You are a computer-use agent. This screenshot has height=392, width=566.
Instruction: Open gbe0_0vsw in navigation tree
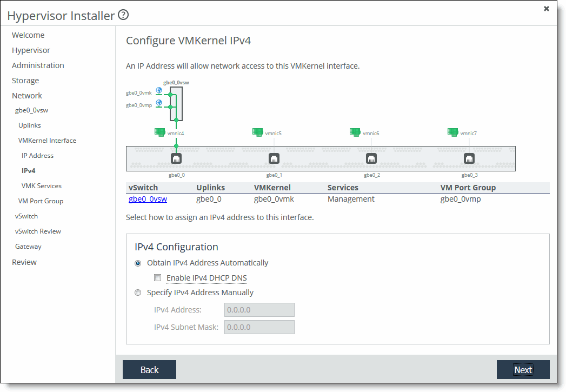coord(31,110)
